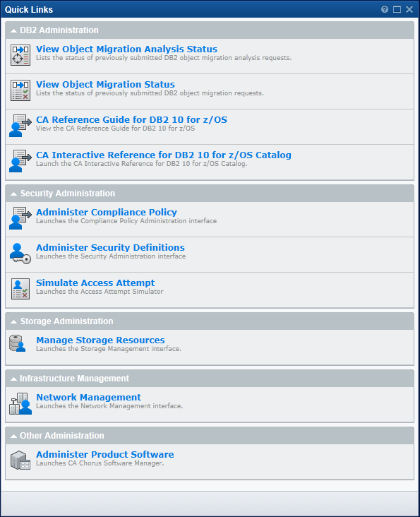The image size is (420, 517).
Task: Click 'Launch the CA Interactive Reference' description text
Action: [x=142, y=164]
